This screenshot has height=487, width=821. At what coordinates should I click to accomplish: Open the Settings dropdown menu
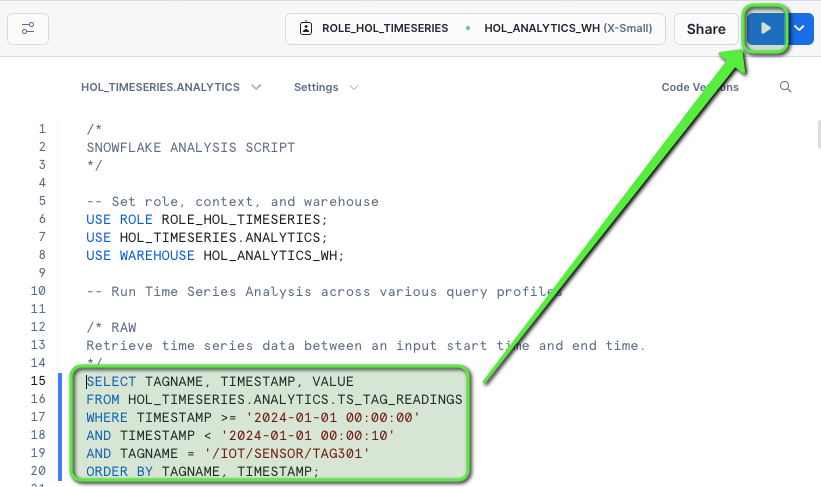[x=325, y=87]
